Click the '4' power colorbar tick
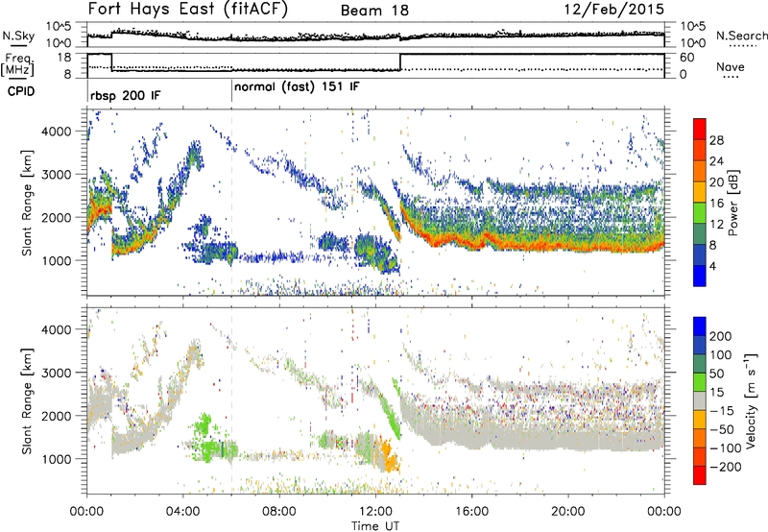Screen dimensions: 768x532 pos(713,266)
